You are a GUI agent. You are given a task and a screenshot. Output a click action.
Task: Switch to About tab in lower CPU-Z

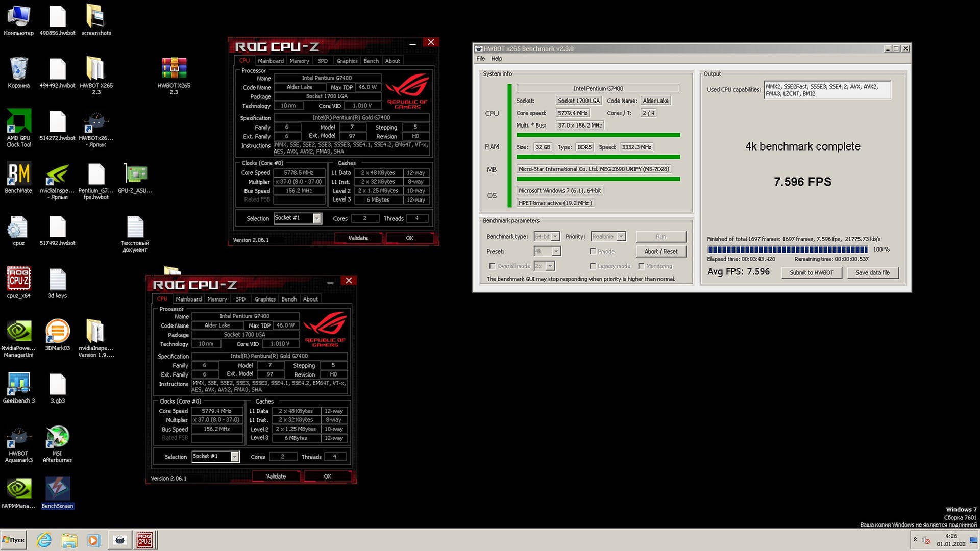(310, 299)
